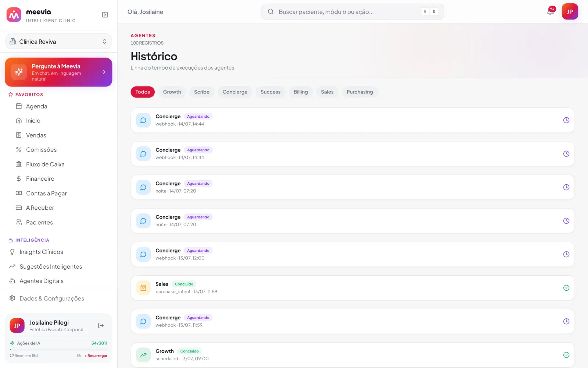Click chat icon of webhook 13/07, 11:59 row
Viewport: 588px width, 368px height.
click(143, 321)
